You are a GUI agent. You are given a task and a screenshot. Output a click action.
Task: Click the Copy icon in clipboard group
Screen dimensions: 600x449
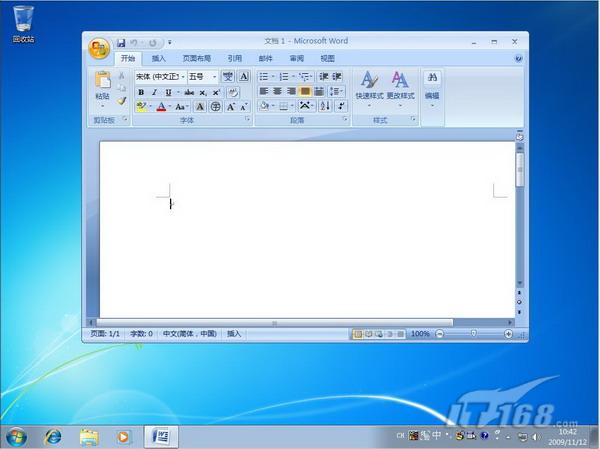coord(122,88)
